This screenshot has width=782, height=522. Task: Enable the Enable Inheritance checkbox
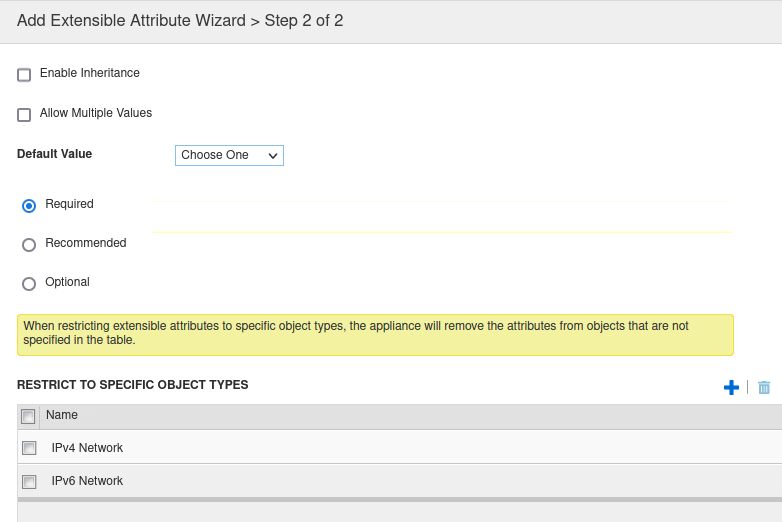pyautogui.click(x=24, y=75)
